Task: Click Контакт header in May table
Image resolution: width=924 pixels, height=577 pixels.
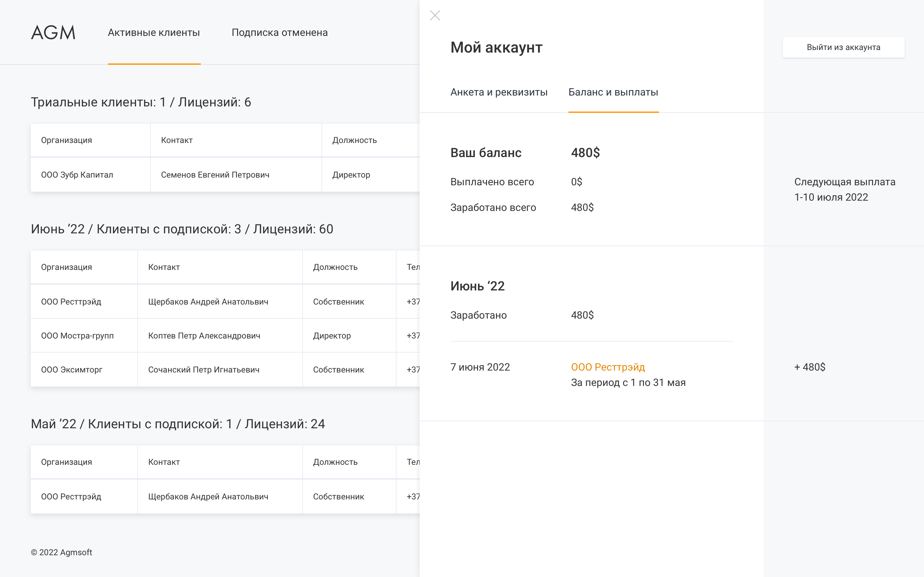Action: click(164, 462)
